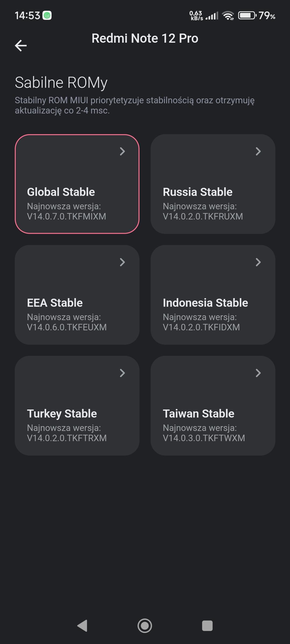Expand the Indonesia Stable chevron

click(258, 262)
